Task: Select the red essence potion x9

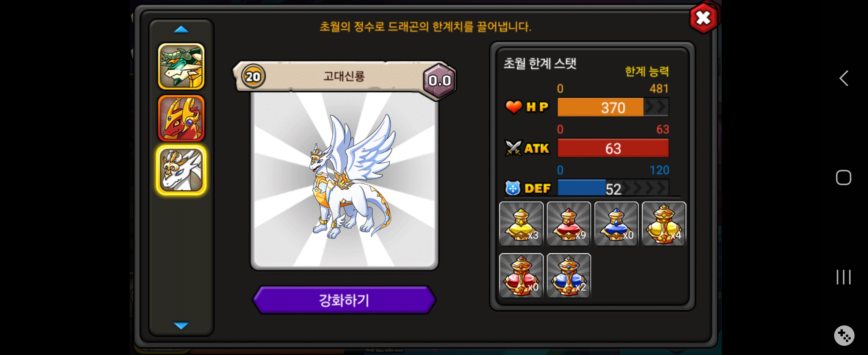Action: point(568,224)
